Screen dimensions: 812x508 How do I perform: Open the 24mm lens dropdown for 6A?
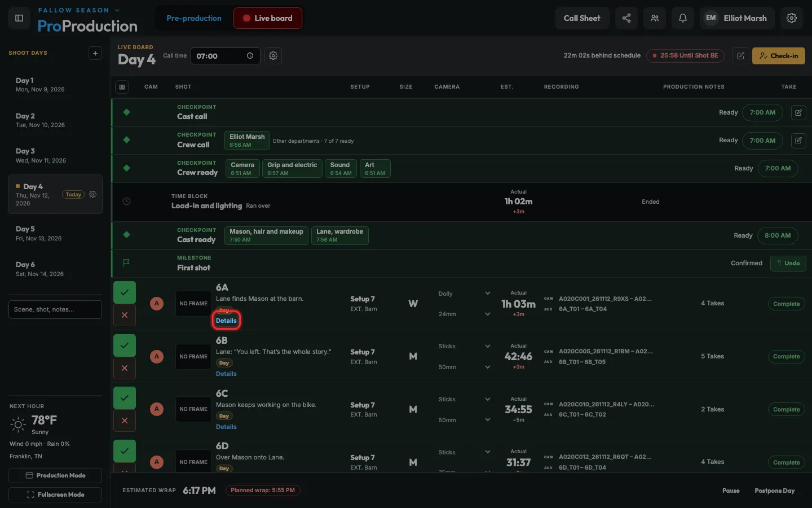pos(465,314)
